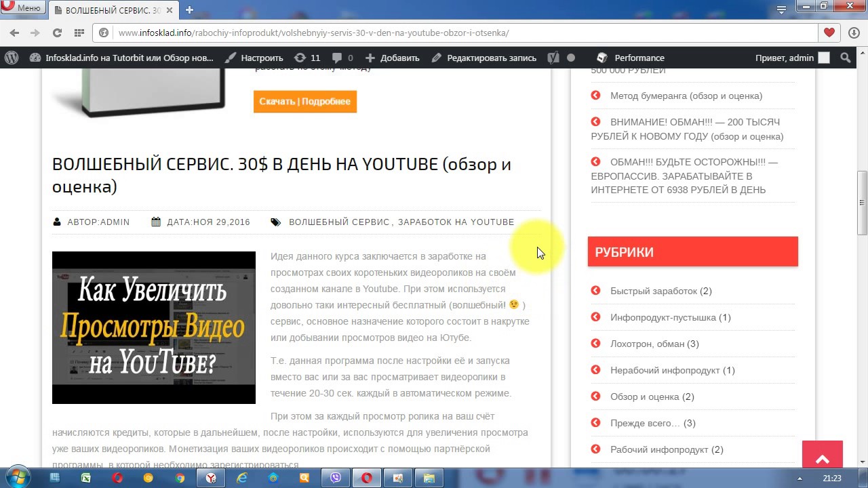Go forward to next page
868x488 pixels.
pyautogui.click(x=35, y=33)
